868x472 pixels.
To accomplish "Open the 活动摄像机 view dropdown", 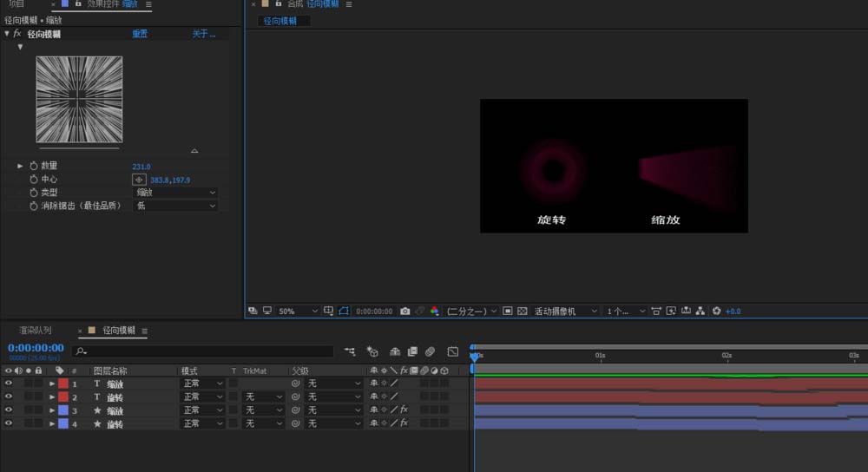I will pos(565,311).
